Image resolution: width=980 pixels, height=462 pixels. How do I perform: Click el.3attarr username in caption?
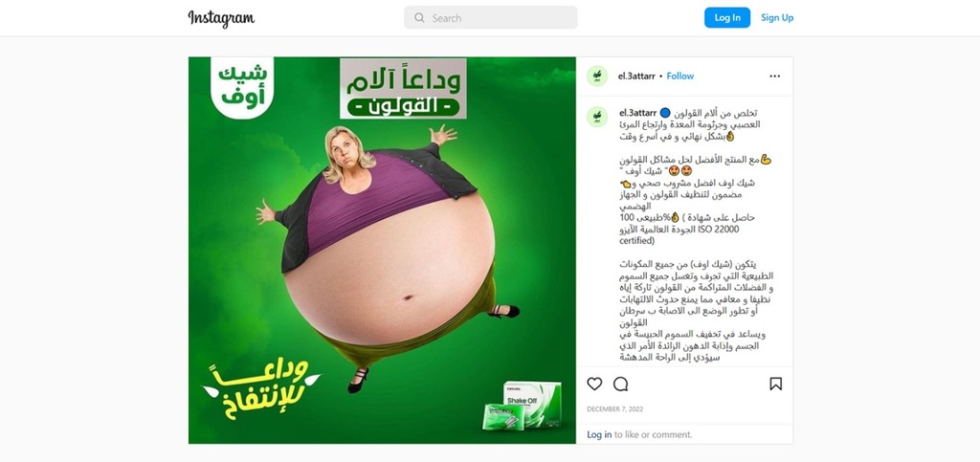638,113
